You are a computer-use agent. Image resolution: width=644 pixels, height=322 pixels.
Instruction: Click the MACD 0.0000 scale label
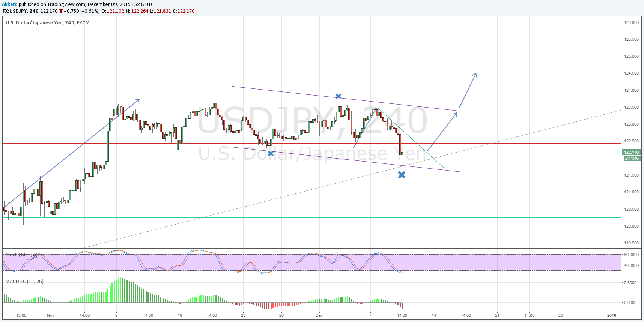[x=630, y=303]
